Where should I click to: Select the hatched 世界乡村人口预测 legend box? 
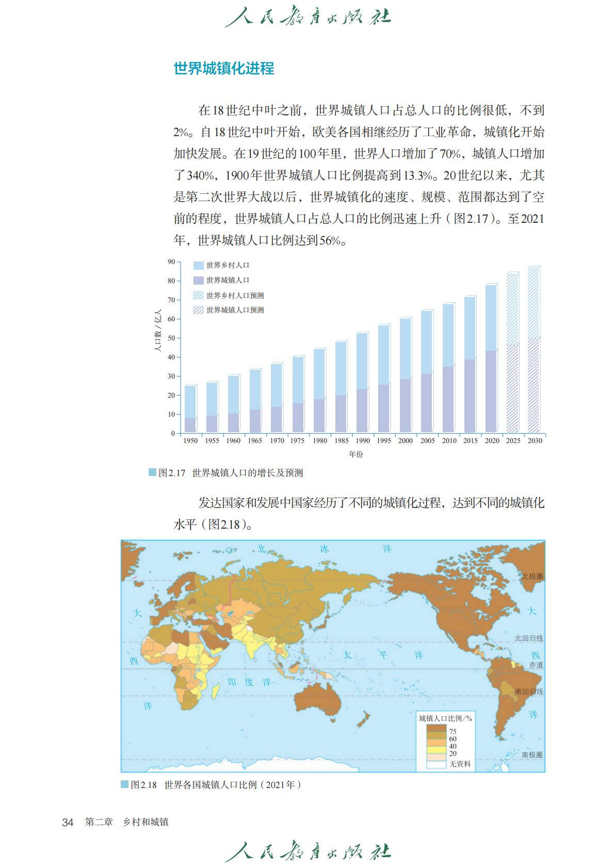click(198, 296)
